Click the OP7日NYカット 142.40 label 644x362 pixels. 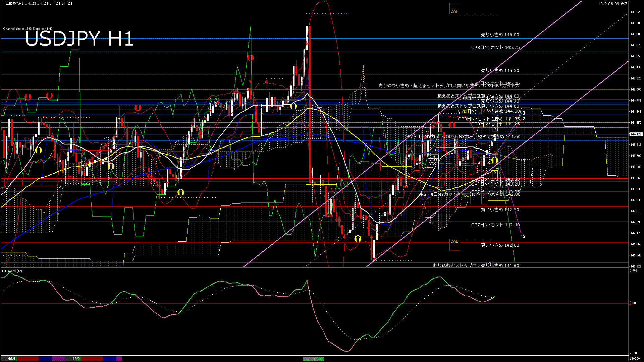pos(495,225)
